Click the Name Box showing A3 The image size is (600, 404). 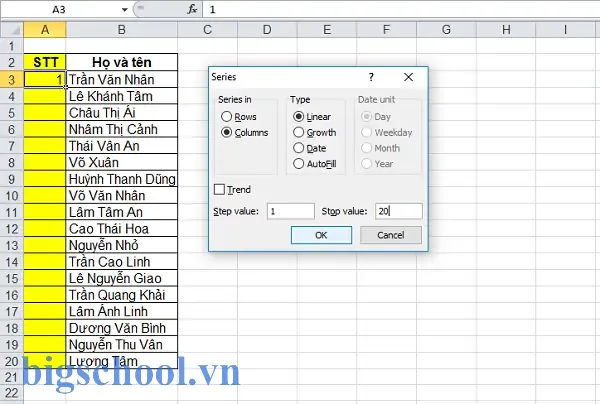[x=59, y=10]
